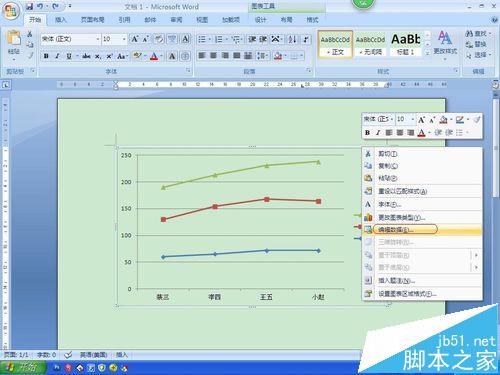The width and height of the screenshot is (500, 375).
Task: Open mini toolbar font size dropdown
Action: click(412, 119)
